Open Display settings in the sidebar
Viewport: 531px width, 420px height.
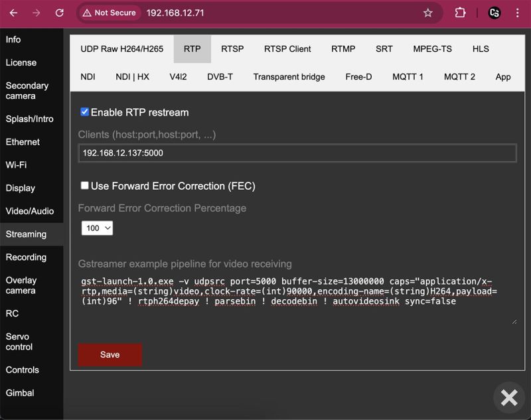pyautogui.click(x=31, y=188)
